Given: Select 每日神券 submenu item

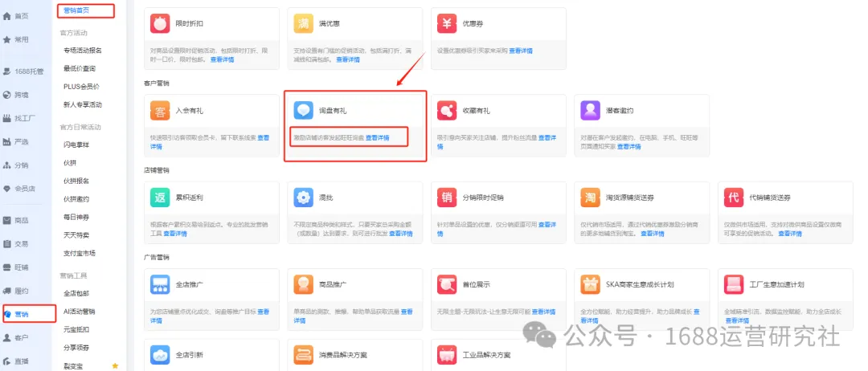Looking at the screenshot, I should (x=76, y=218).
